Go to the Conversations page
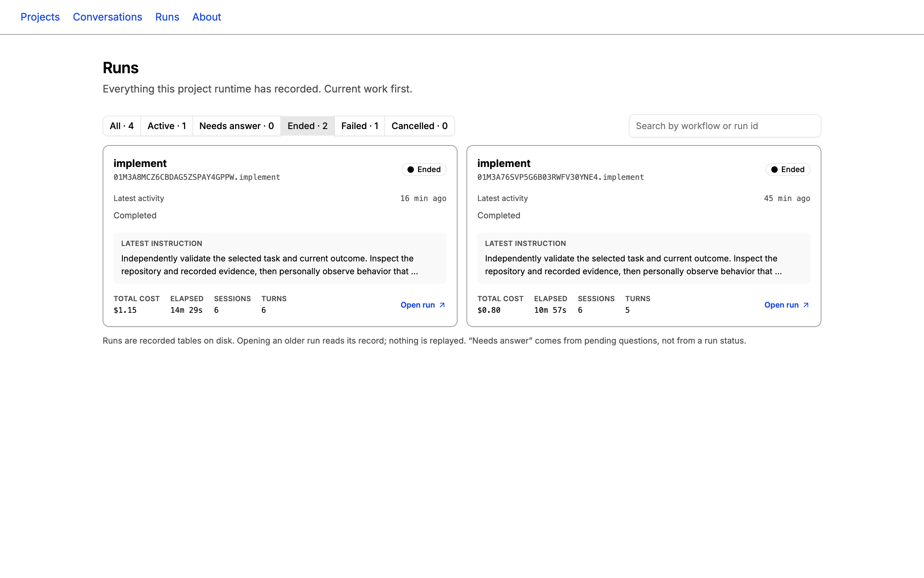Image resolution: width=924 pixels, height=578 pixels. click(x=107, y=17)
